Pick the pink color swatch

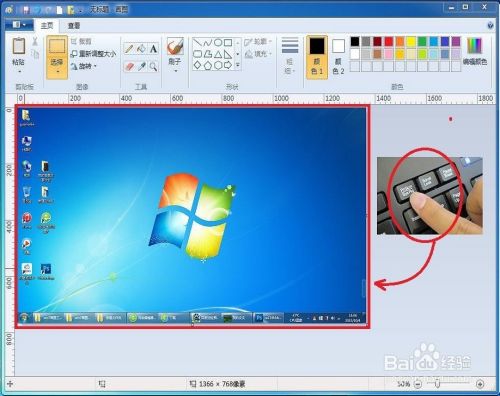pyautogui.click(x=389, y=54)
